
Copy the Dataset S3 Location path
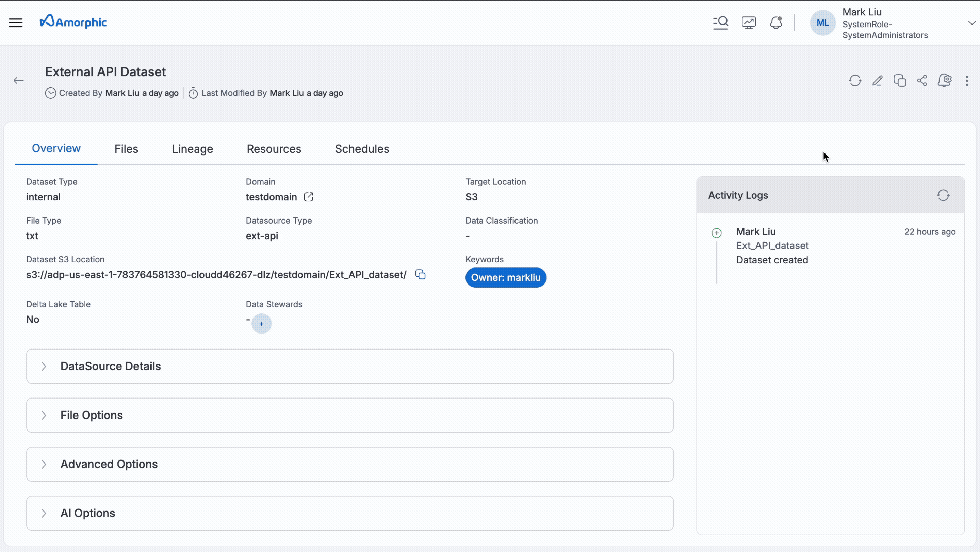point(420,274)
